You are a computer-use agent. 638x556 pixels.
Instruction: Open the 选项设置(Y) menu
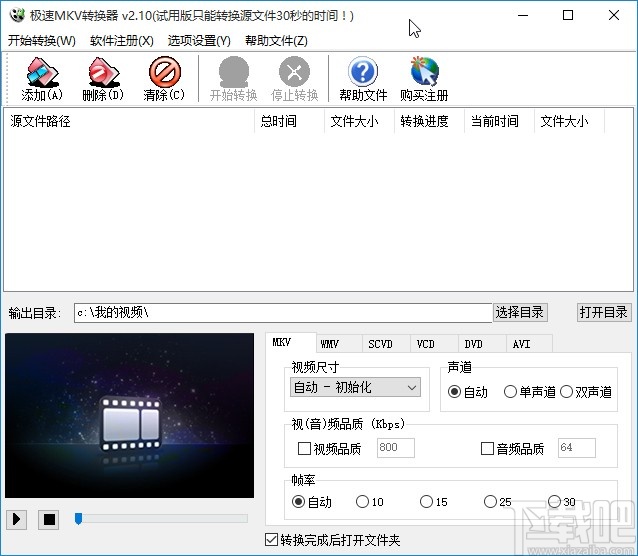[199, 41]
